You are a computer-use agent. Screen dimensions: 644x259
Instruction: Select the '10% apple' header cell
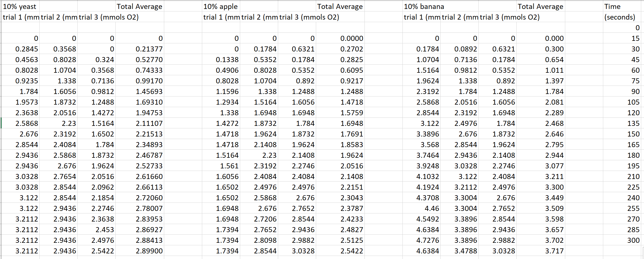[x=221, y=6]
